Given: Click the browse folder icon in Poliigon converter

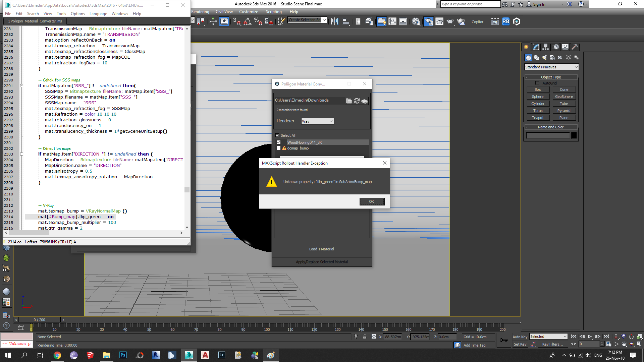Looking at the screenshot, I should 349,101.
